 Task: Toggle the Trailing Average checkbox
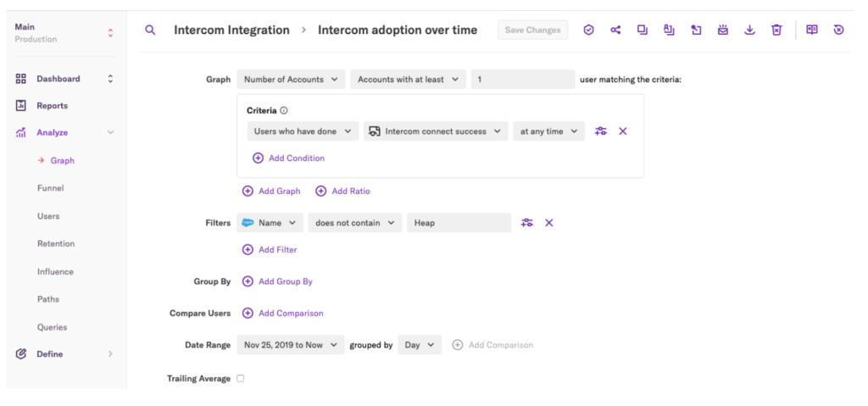tap(240, 378)
